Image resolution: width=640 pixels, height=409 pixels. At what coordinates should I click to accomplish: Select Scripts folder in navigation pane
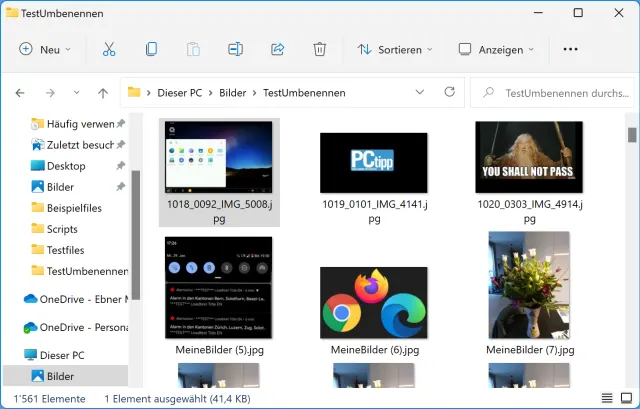click(x=62, y=229)
